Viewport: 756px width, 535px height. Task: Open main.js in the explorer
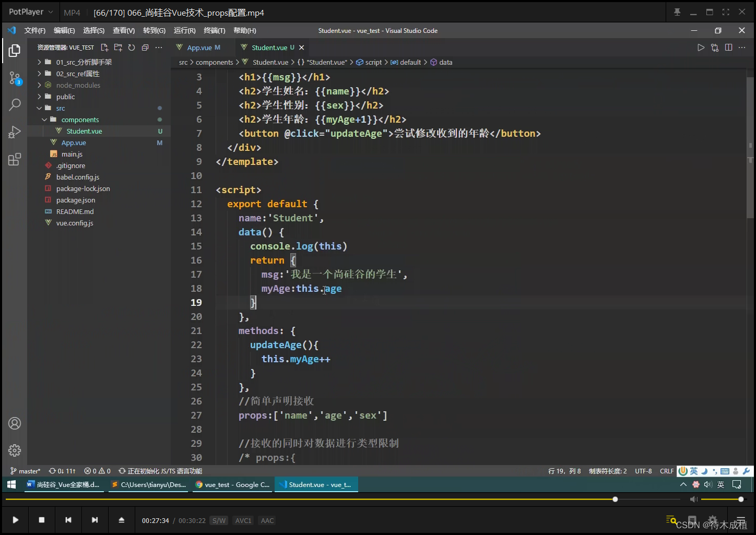(72, 154)
